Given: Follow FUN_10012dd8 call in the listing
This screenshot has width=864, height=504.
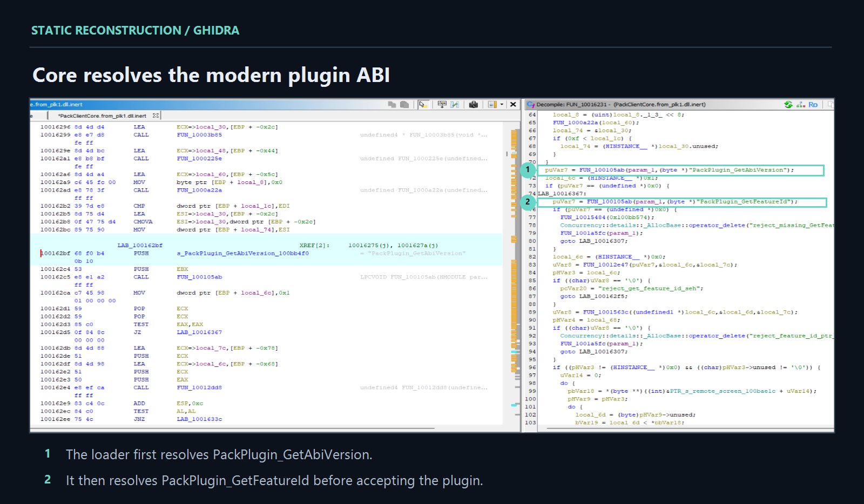Looking at the screenshot, I should point(199,387).
